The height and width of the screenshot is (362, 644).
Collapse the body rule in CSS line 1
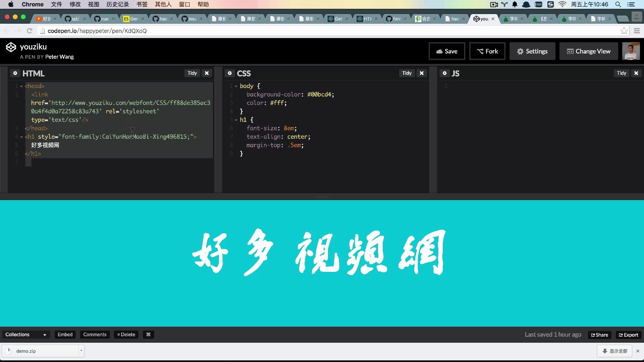point(235,86)
